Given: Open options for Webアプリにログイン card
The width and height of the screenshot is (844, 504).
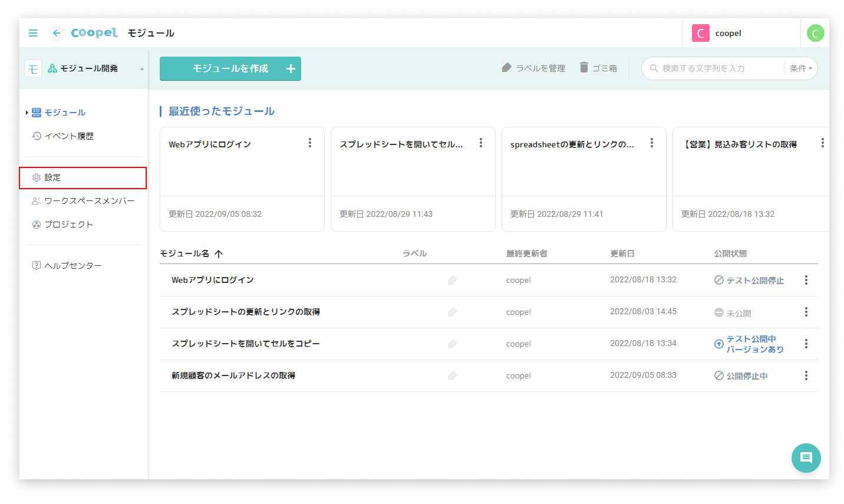Looking at the screenshot, I should (310, 143).
